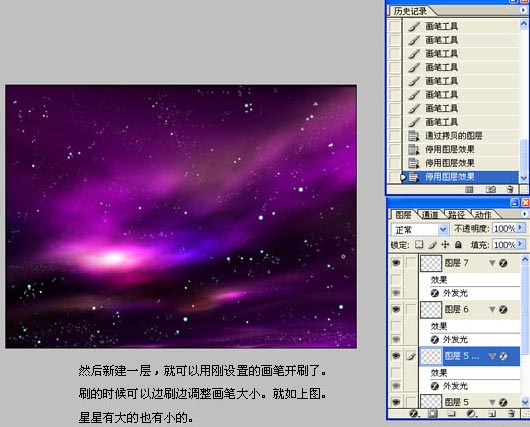Select the 图层 5 副本 thumbnail
The width and height of the screenshot is (530, 427).
[x=431, y=356]
